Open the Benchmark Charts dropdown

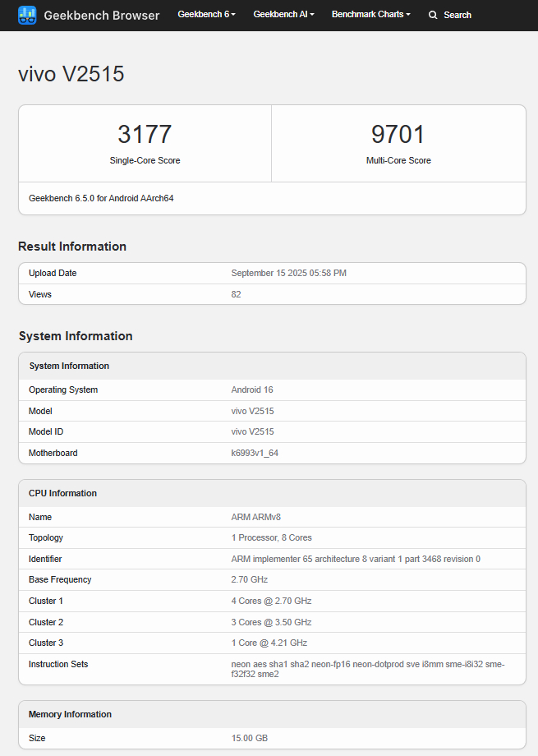coord(370,15)
